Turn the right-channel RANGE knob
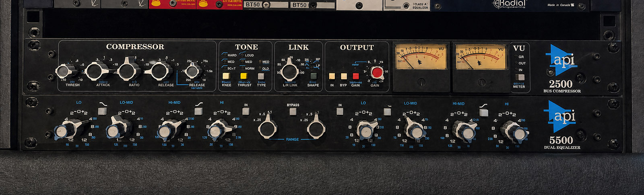This screenshot has width=644, height=195. tap(316, 127)
